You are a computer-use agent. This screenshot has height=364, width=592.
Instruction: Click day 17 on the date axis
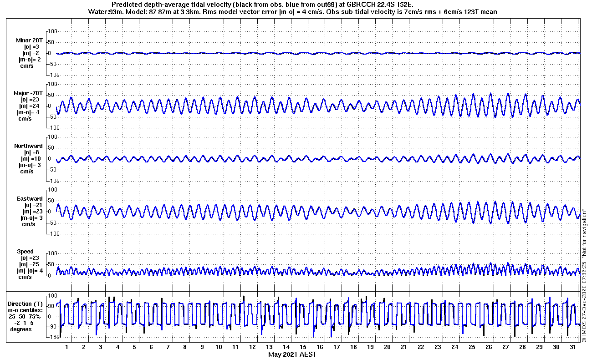pyautogui.click(x=337, y=347)
